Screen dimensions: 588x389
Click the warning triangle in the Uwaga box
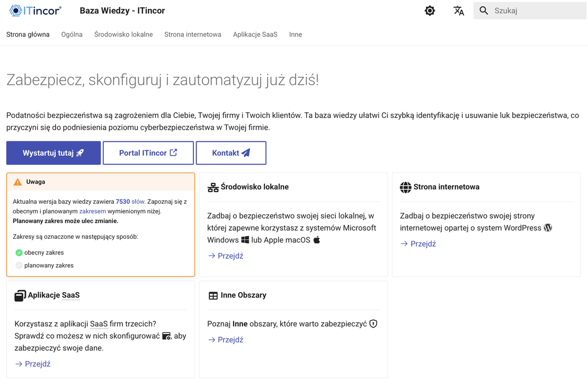pos(18,182)
